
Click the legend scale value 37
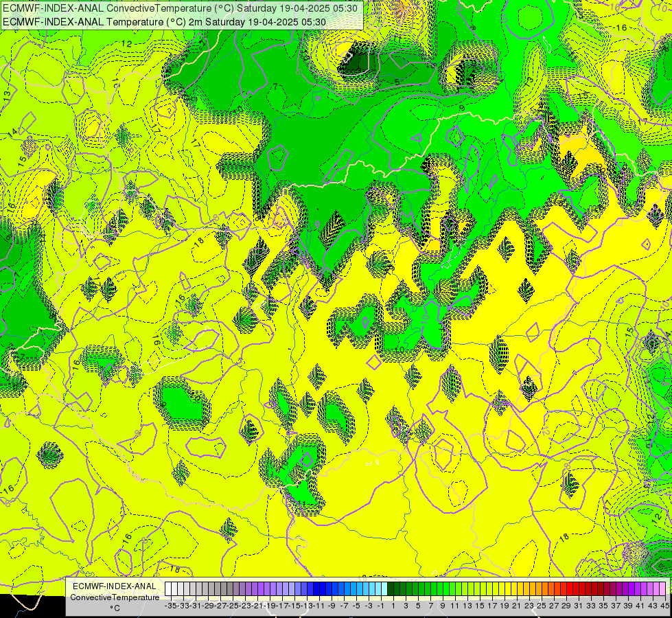pyautogui.click(x=616, y=606)
